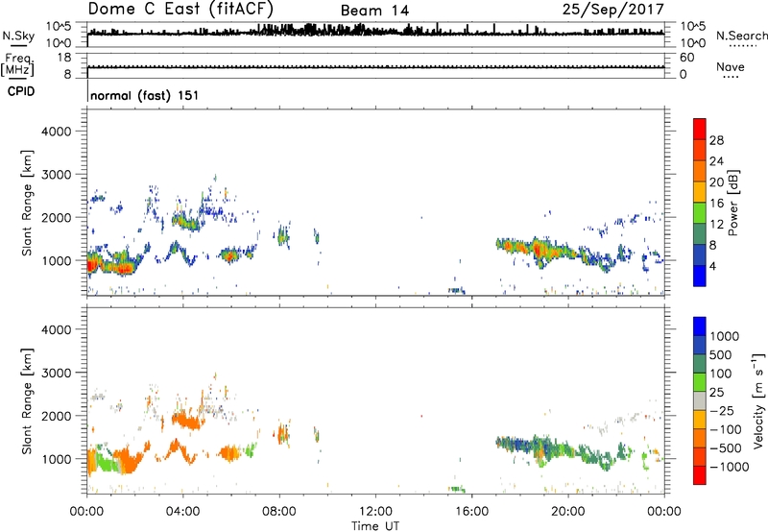
Task: Click the blue top of Velocity colorbar
Action: pyautogui.click(x=700, y=326)
